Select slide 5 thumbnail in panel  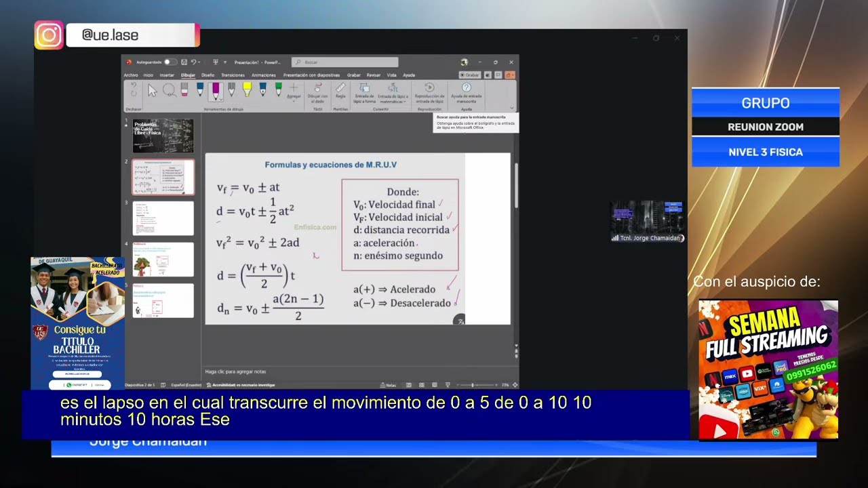163,300
